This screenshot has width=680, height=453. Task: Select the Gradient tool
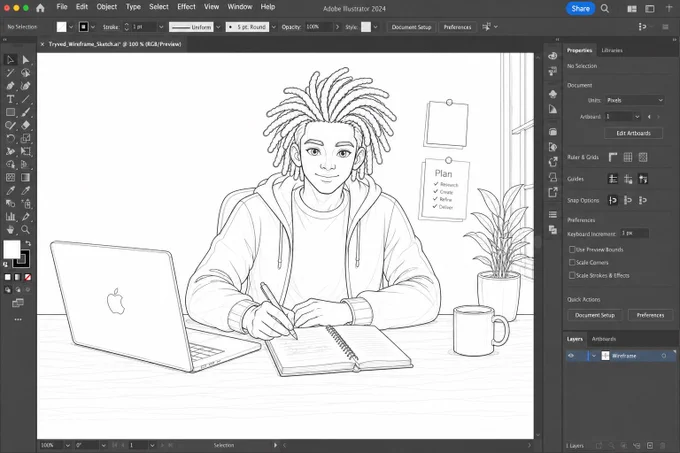point(26,177)
